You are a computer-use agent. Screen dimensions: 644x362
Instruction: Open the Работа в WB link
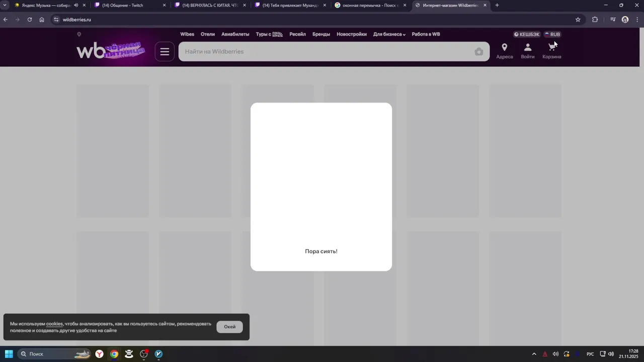426,34
